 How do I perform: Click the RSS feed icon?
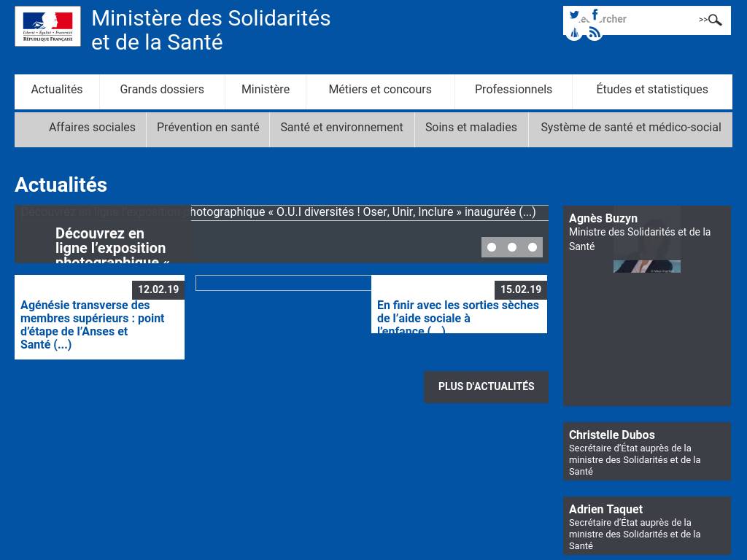[595, 33]
